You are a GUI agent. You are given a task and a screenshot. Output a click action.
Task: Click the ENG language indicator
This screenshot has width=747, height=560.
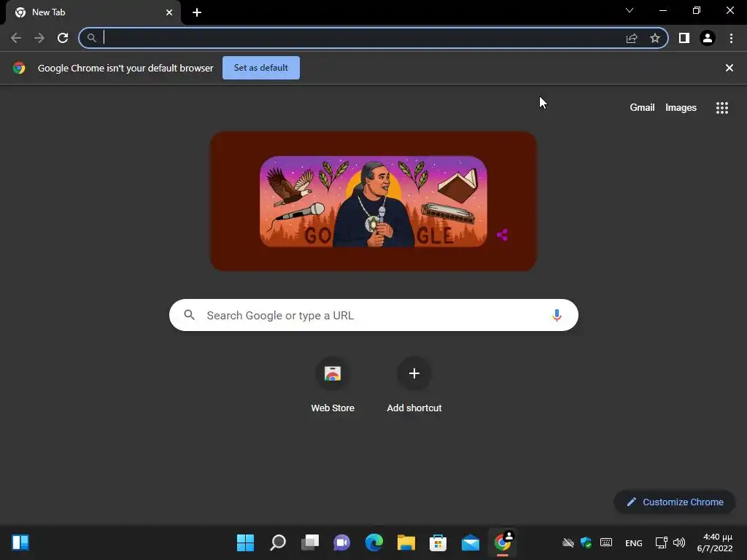(x=634, y=542)
